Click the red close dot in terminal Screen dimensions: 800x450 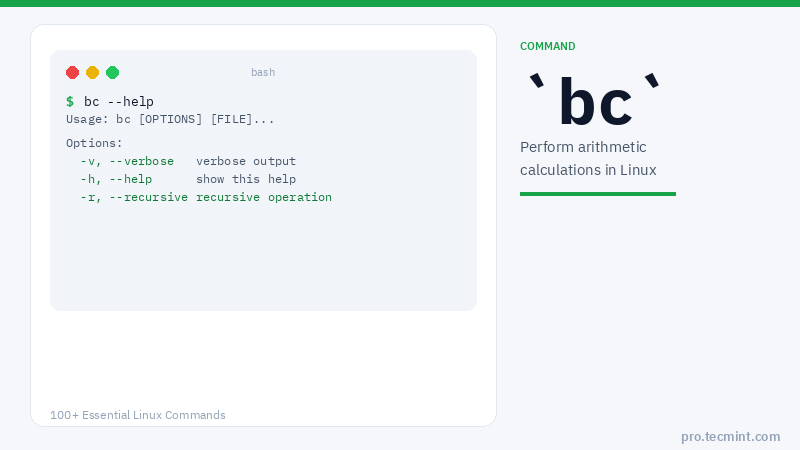(72, 72)
